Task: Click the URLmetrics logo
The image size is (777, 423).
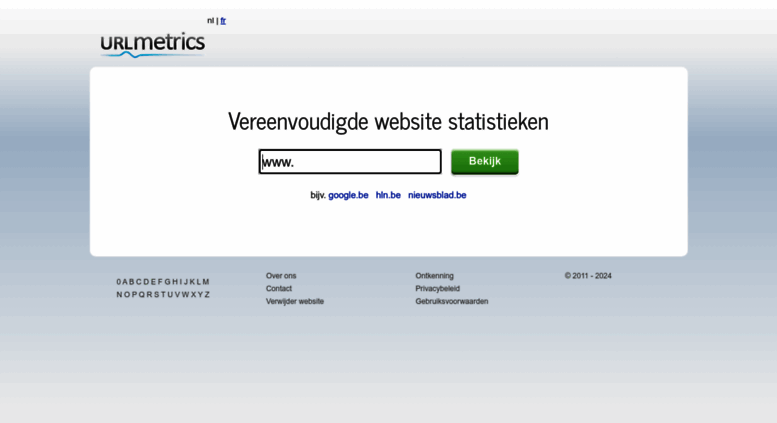Action: pos(152,45)
